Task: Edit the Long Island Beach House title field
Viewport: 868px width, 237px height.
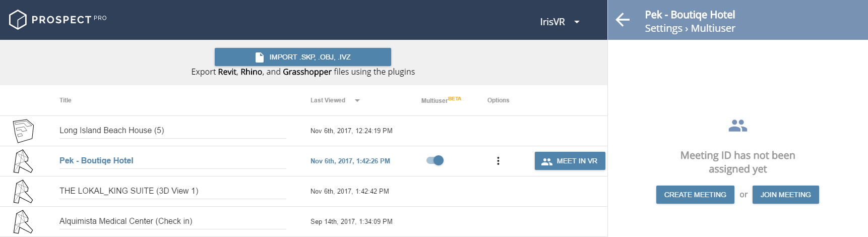Action: (x=173, y=131)
